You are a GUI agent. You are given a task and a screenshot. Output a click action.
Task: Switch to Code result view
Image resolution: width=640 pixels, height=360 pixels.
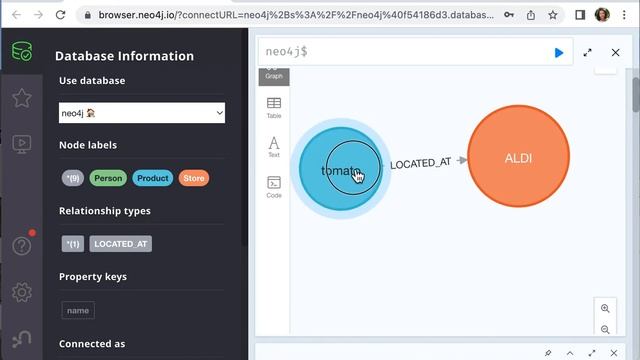pos(274,187)
